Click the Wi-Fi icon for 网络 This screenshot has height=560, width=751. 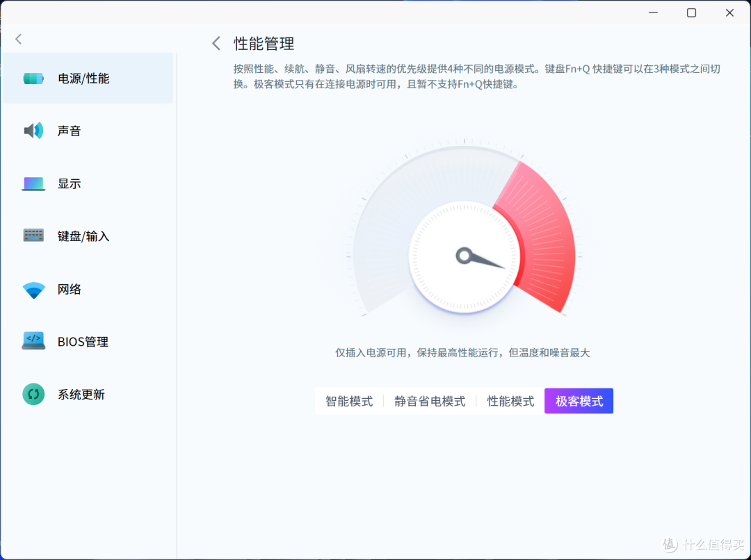click(x=33, y=290)
